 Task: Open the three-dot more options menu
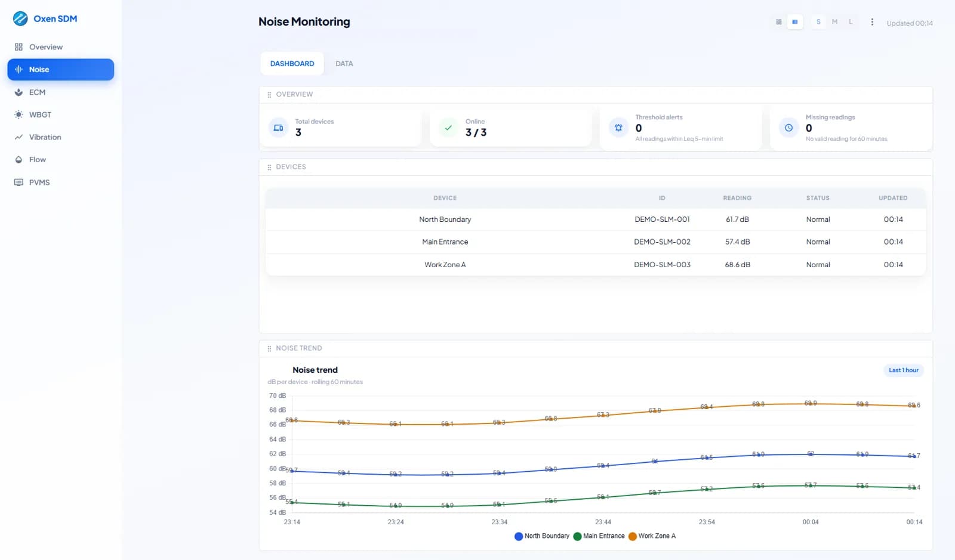click(x=872, y=22)
